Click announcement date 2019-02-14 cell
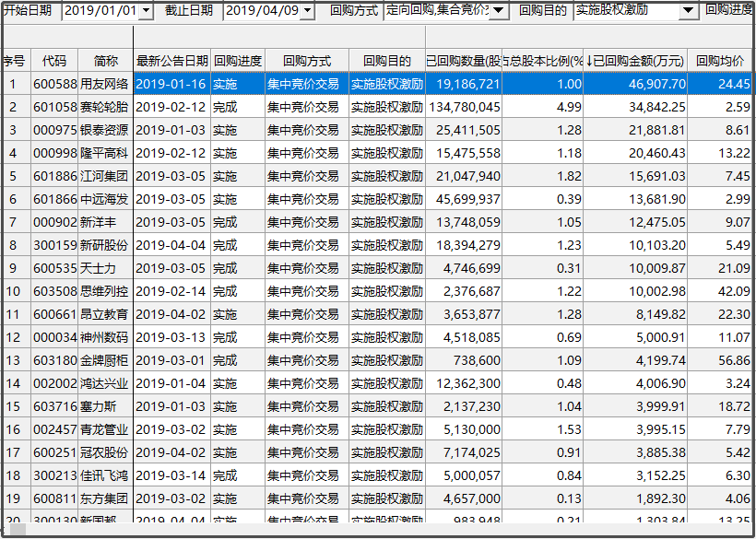This screenshot has width=756, height=539. point(172,291)
